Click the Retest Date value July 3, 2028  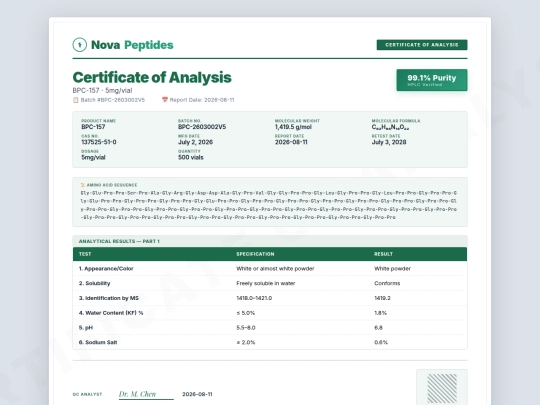coord(389,142)
